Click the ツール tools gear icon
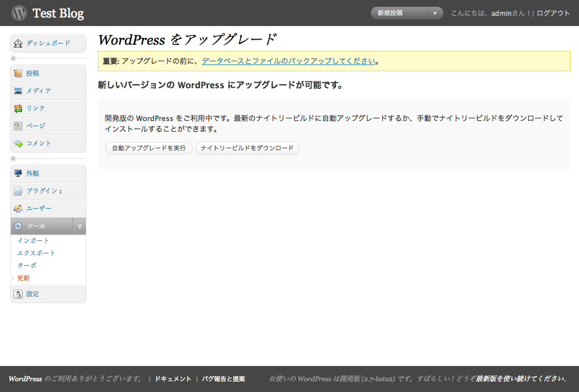Image resolution: width=579 pixels, height=392 pixels. click(x=18, y=226)
